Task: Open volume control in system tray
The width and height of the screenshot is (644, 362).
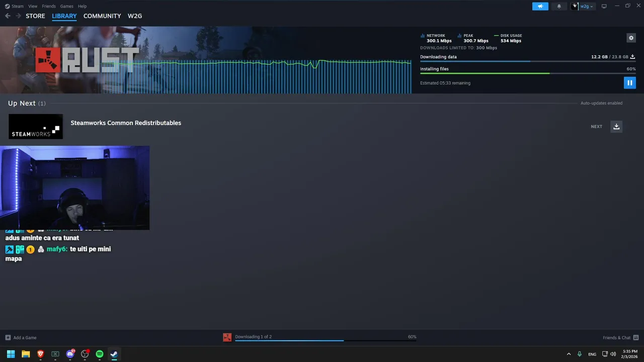Action: pos(613,354)
